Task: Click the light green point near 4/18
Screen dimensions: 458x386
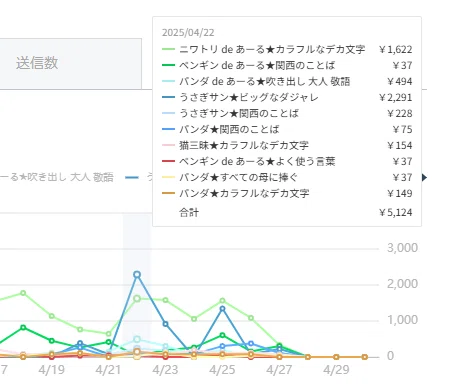Action: tap(23, 293)
